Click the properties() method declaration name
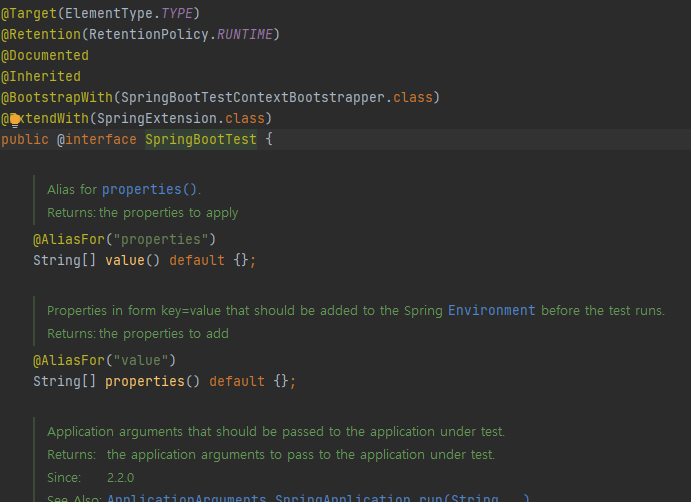This screenshot has height=502, width=691. coord(145,381)
